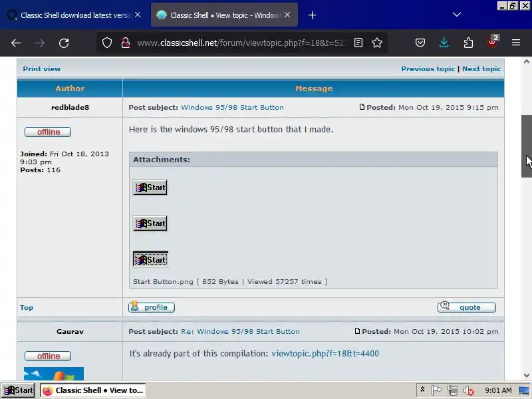532x399 pixels.
Task: Click redblade8's offline status badge
Action: [x=48, y=132]
